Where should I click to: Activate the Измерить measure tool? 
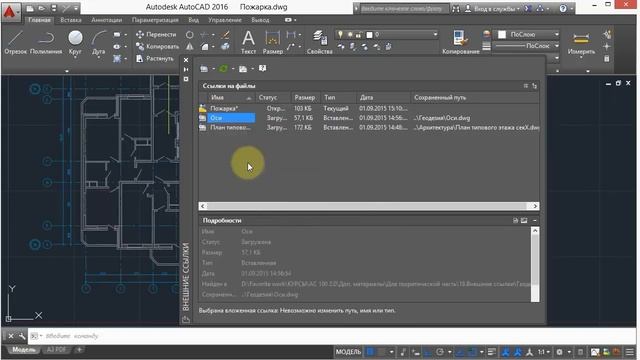581,42
